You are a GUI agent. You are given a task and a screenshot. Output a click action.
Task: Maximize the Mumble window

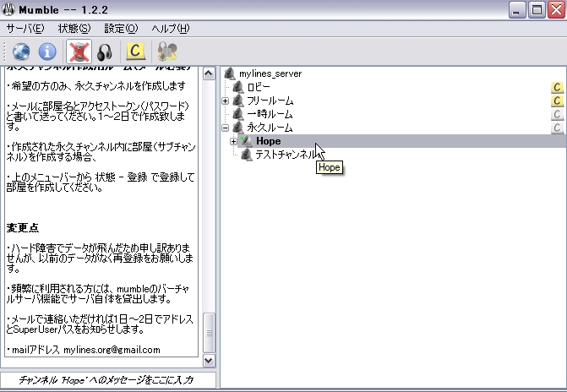pos(537,10)
